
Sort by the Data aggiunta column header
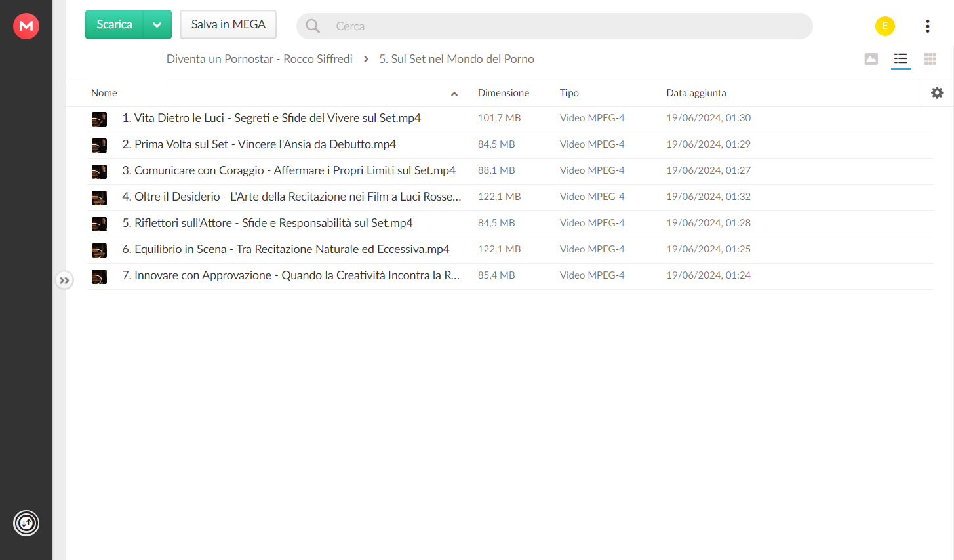[x=696, y=93]
